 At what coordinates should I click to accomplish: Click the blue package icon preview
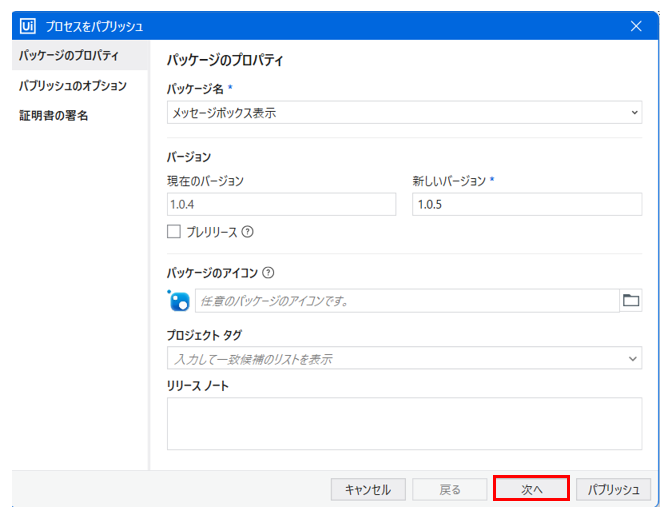[x=179, y=300]
